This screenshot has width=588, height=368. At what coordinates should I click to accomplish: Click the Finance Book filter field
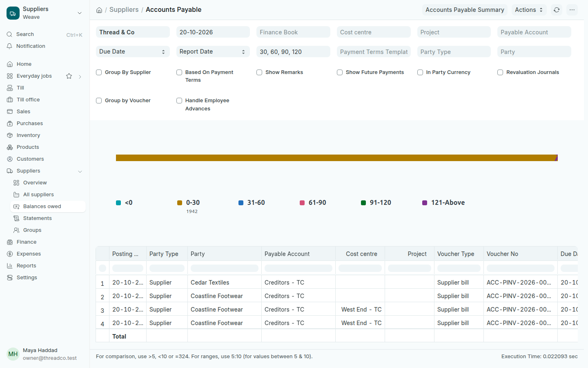tap(293, 32)
